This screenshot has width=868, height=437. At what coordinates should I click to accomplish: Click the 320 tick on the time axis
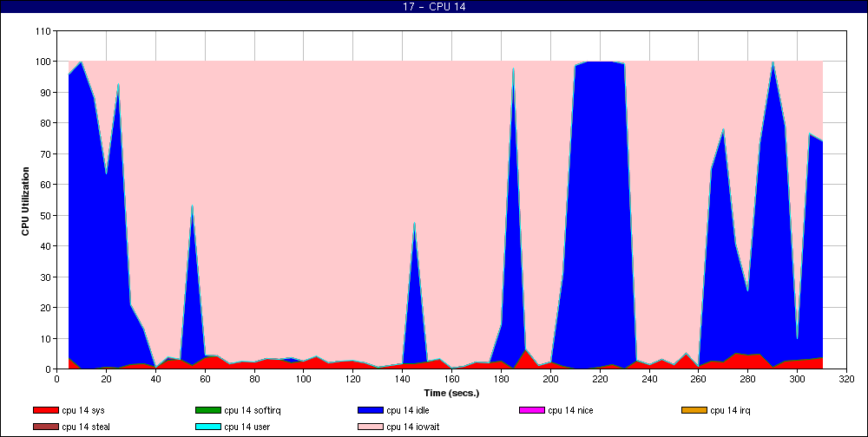[x=847, y=379]
